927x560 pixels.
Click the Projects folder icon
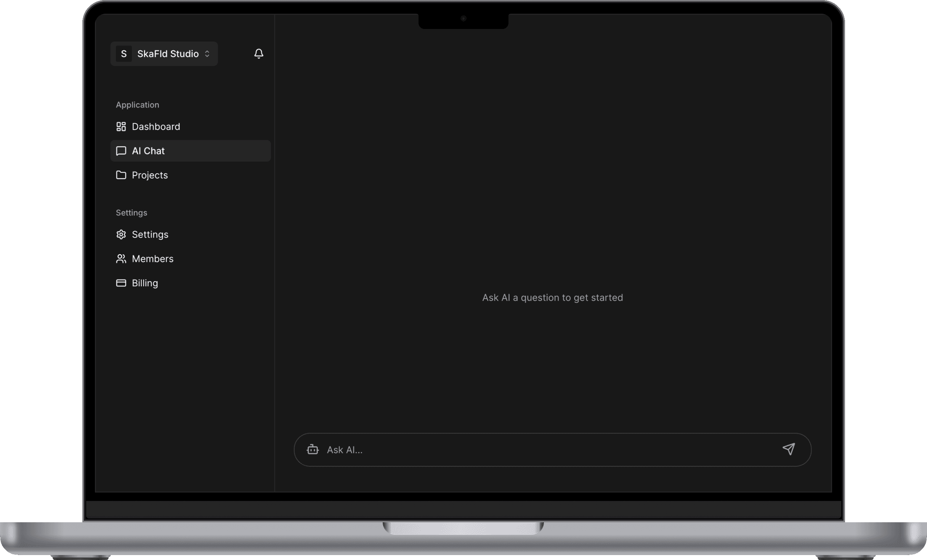point(121,175)
